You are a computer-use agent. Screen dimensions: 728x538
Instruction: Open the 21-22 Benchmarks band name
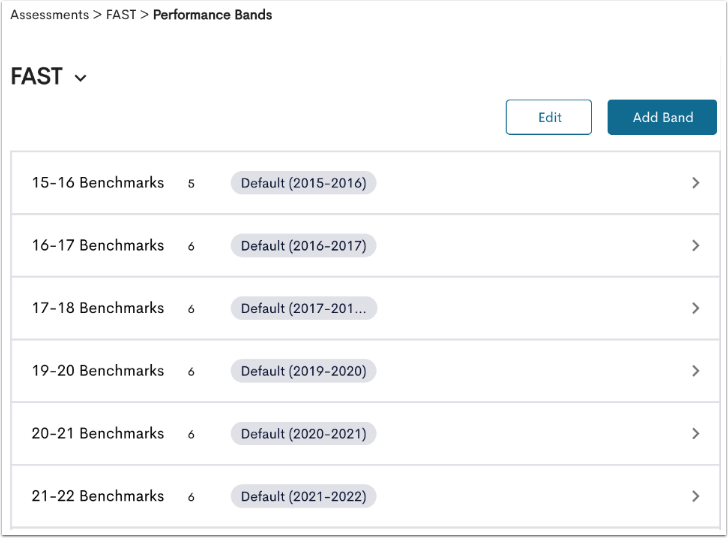click(98, 496)
